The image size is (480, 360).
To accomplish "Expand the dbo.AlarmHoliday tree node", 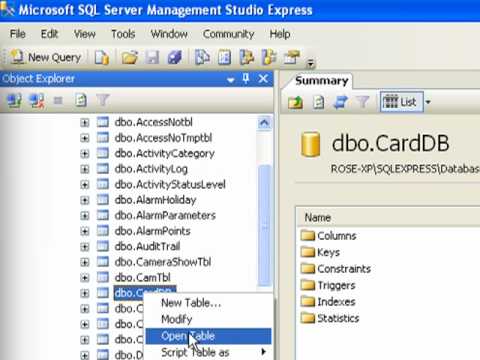I will [85, 200].
